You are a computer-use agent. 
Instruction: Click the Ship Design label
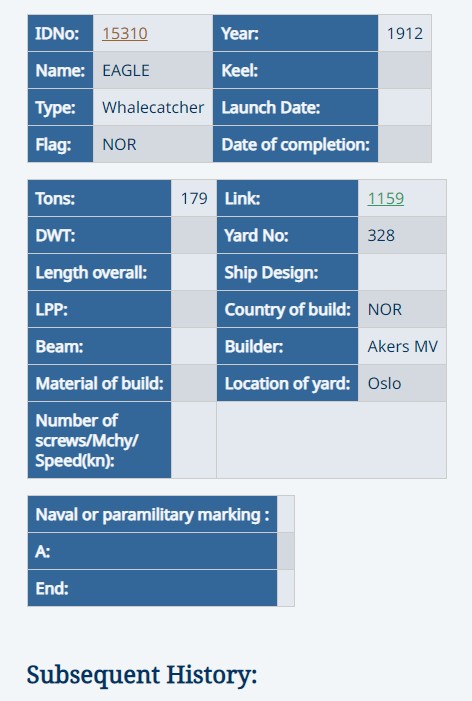coord(271,273)
